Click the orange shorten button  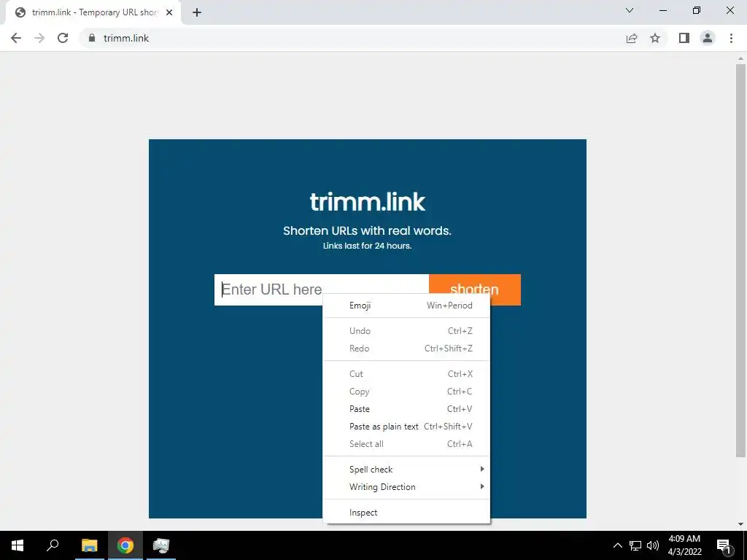474,289
